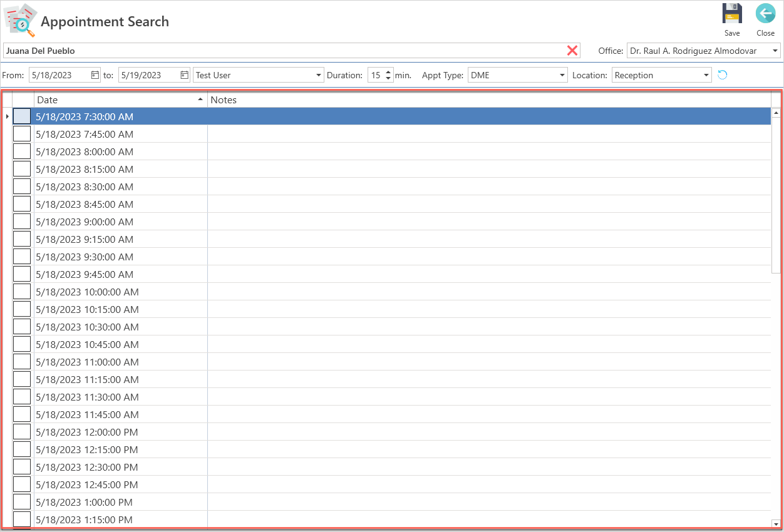784x532 pixels.
Task: Open the Test User dropdown
Action: [x=319, y=75]
